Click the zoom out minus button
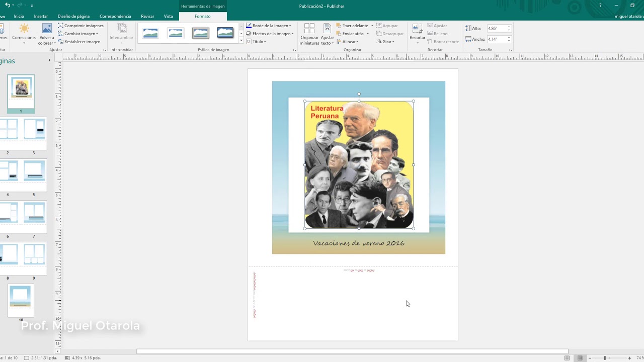The width and height of the screenshot is (644, 362). coord(590,358)
